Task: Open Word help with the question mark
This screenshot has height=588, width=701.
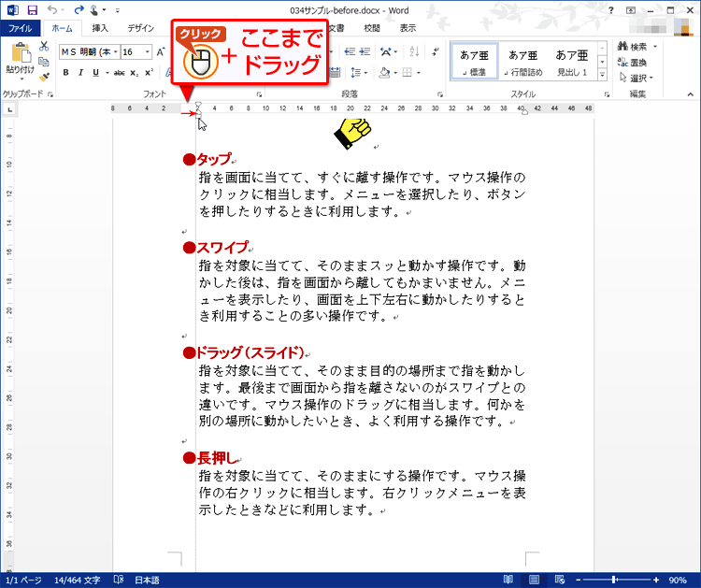Action: coord(610,10)
